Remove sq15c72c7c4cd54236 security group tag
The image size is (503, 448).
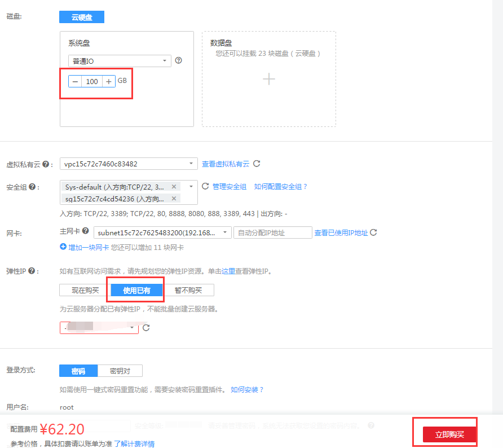click(x=174, y=199)
